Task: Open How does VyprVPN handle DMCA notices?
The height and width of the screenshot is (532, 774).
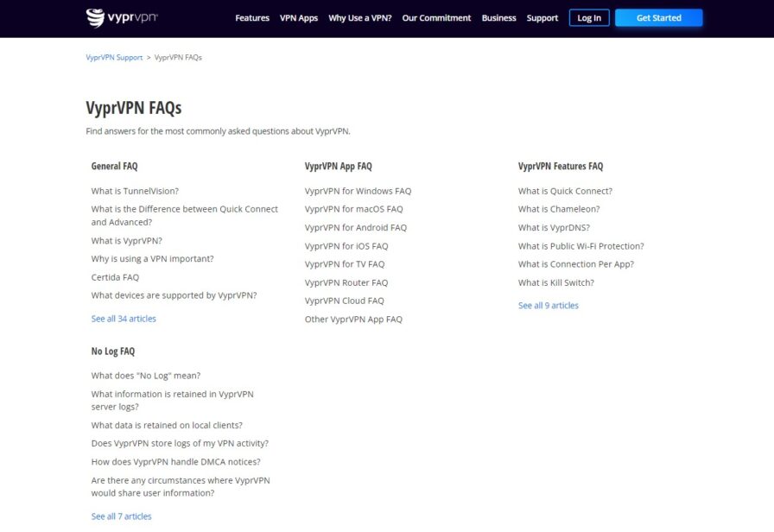Action: tap(175, 462)
